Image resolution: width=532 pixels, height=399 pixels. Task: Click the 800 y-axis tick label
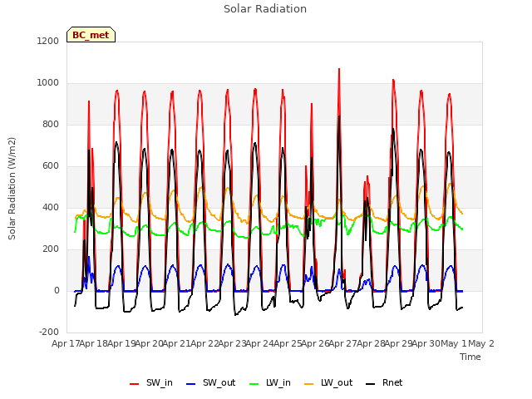click(x=51, y=125)
